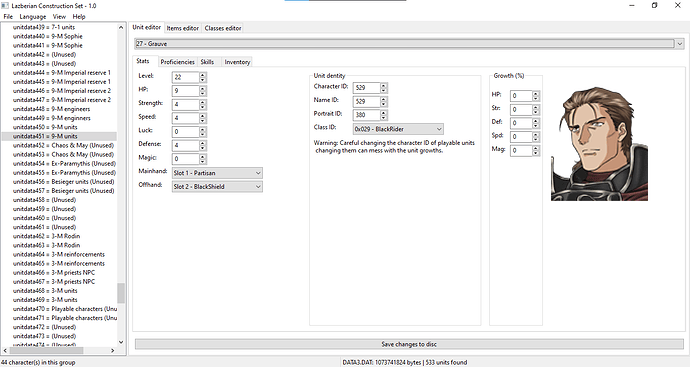Click the Level value field
Image resolution: width=690 pixels, height=367 pixels.
click(x=185, y=77)
